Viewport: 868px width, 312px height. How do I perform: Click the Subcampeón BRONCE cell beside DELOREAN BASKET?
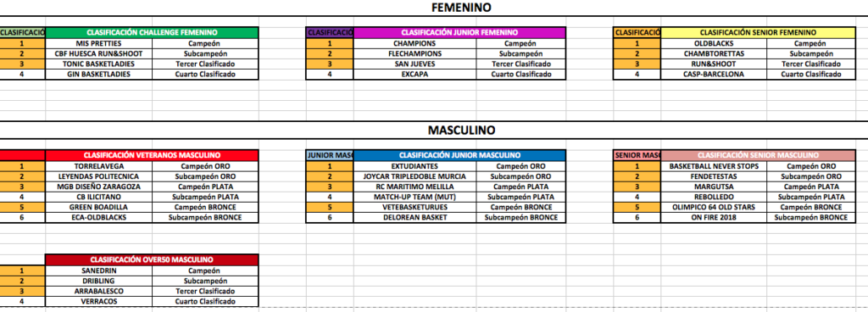(x=520, y=217)
